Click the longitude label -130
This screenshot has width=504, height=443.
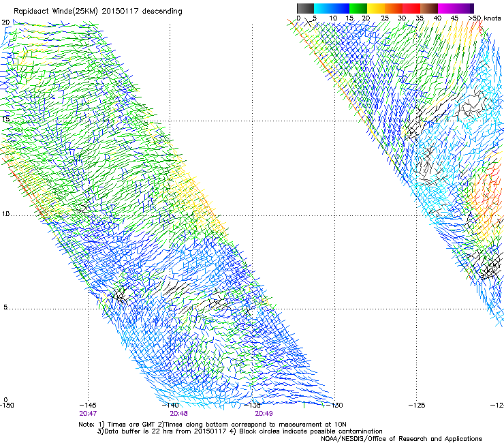click(334, 405)
